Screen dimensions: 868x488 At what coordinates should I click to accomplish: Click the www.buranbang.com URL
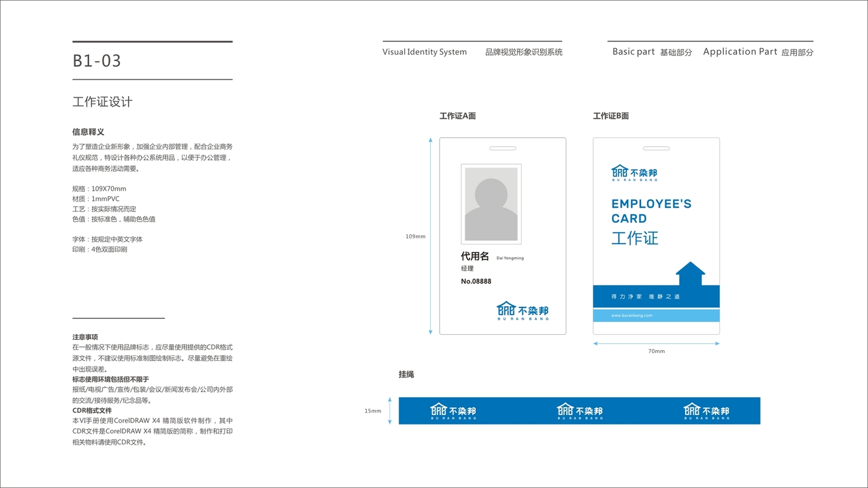tap(632, 315)
